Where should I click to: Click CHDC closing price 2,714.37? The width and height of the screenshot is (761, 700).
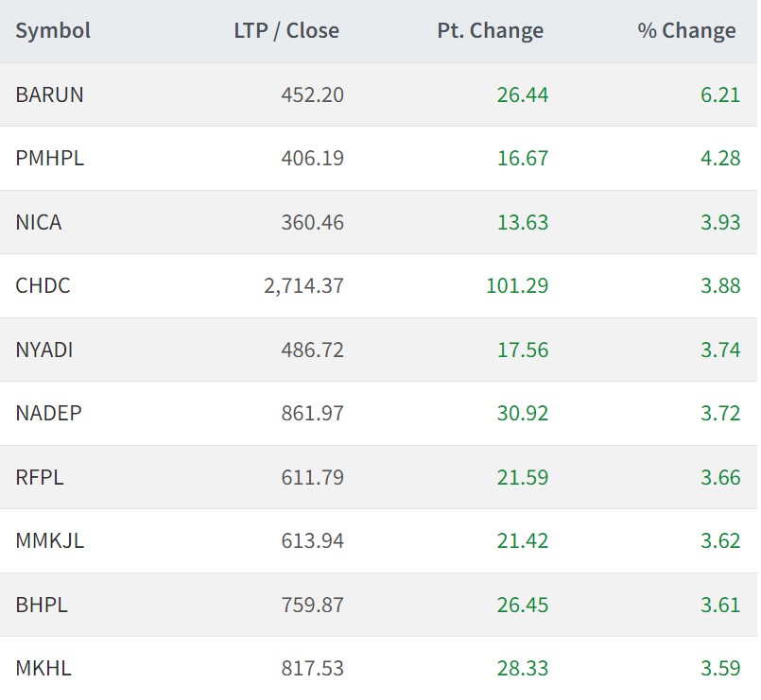303,285
